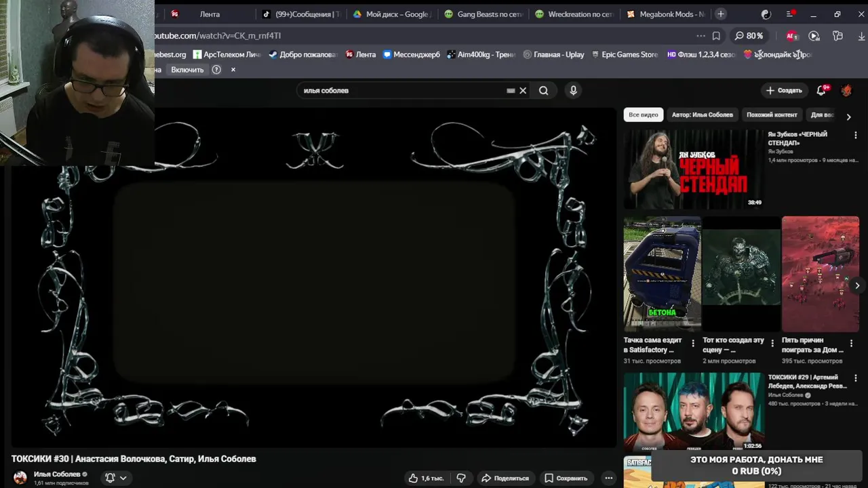
Task: Open options menu for ТОКСИКИ #29 video
Action: pos(856,378)
